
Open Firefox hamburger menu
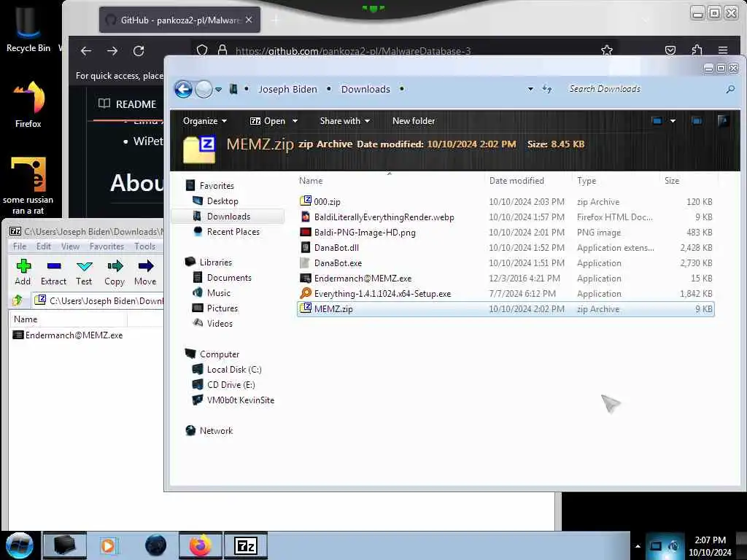(723, 50)
